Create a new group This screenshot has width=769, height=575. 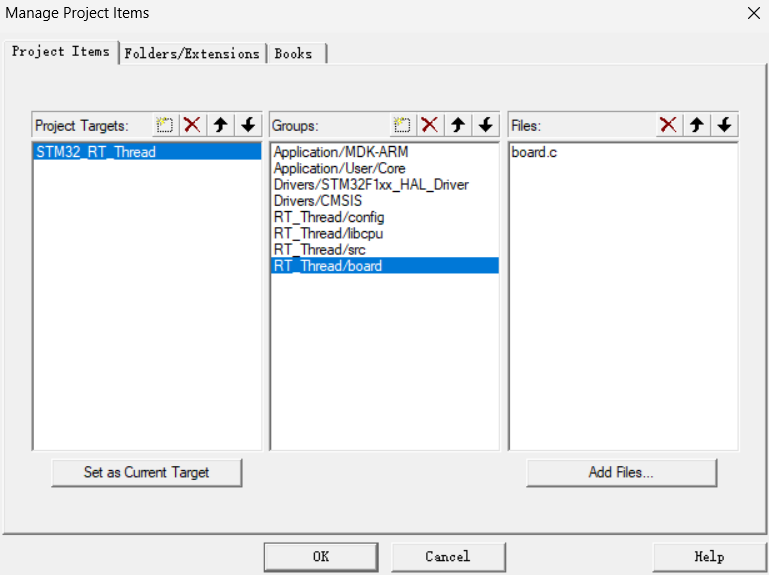point(402,125)
